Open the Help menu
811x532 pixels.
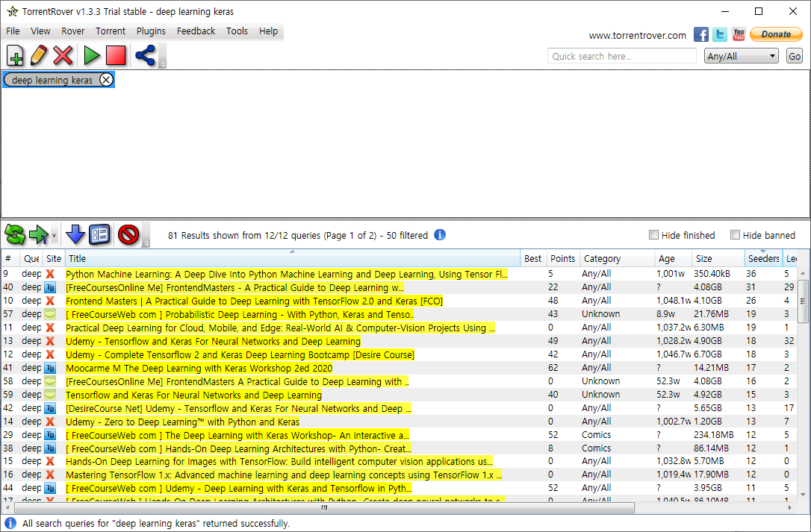[x=268, y=31]
